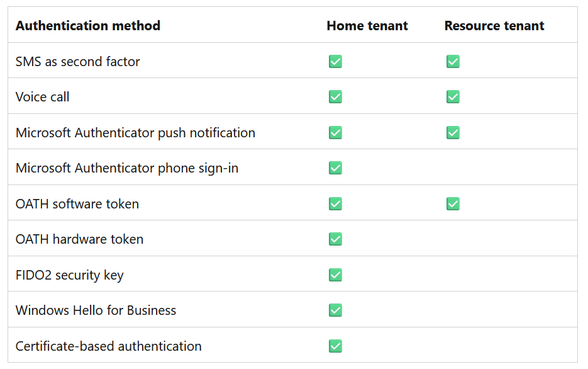The image size is (588, 369).
Task: Select the Certificate-based authentication row label
Action: click(x=108, y=346)
